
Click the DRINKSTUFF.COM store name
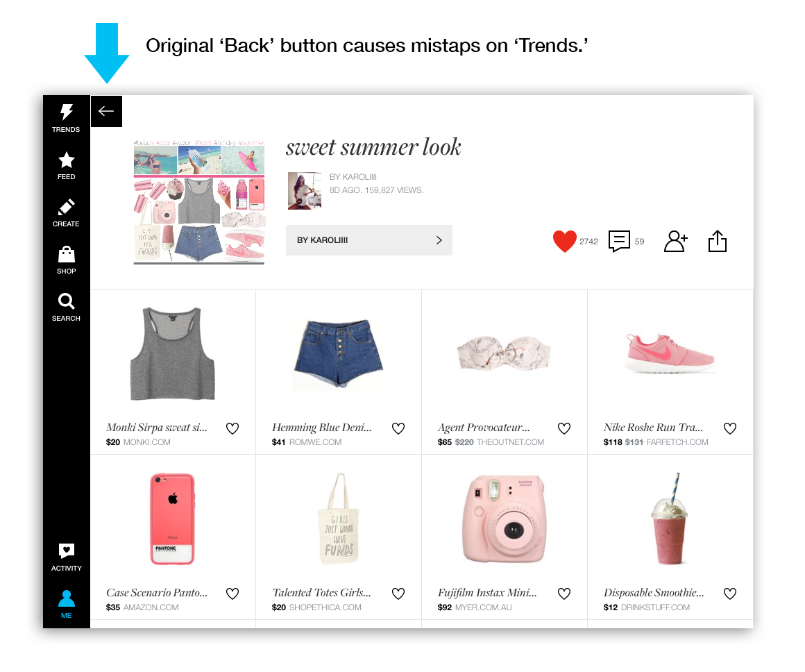click(656, 607)
